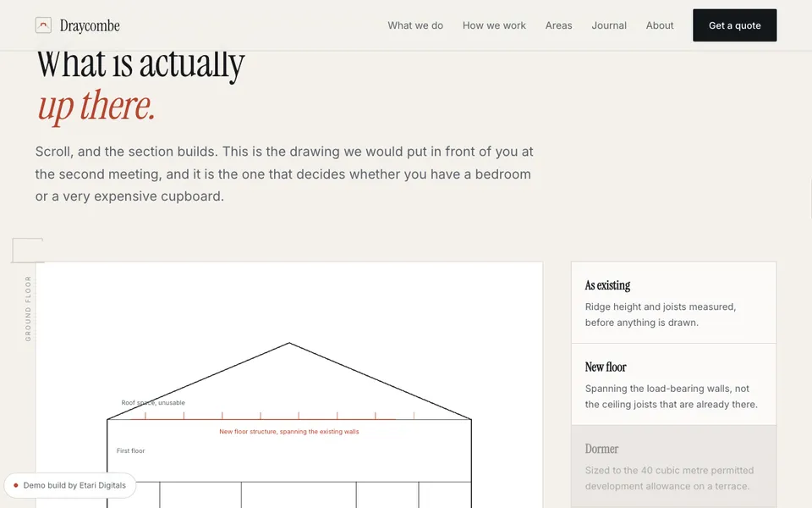Image resolution: width=812 pixels, height=508 pixels.
Task: Go to How we work page
Action: click(x=494, y=25)
